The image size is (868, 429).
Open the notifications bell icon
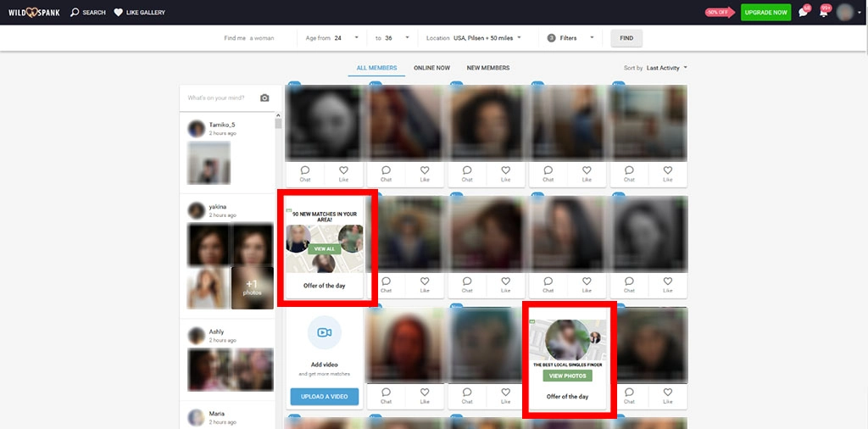pyautogui.click(x=824, y=12)
